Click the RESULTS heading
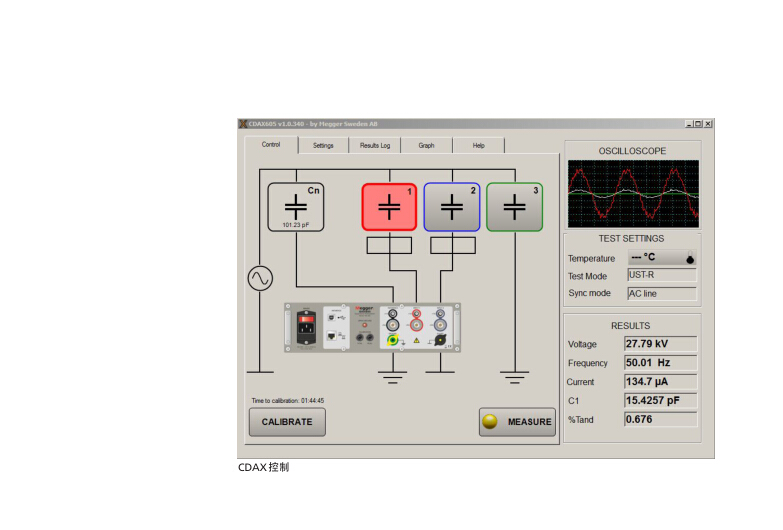The width and height of the screenshot is (783, 530). (631, 326)
